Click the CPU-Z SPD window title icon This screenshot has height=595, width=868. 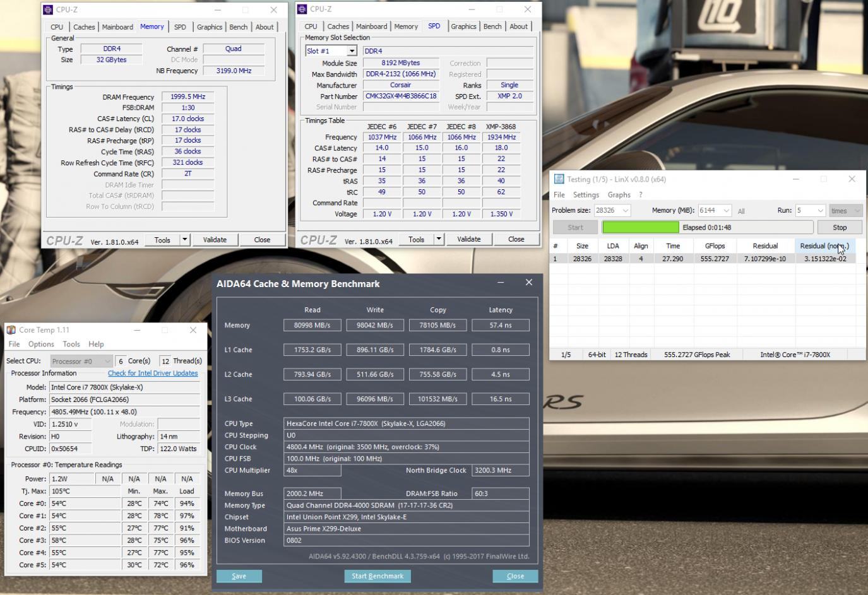coord(302,9)
